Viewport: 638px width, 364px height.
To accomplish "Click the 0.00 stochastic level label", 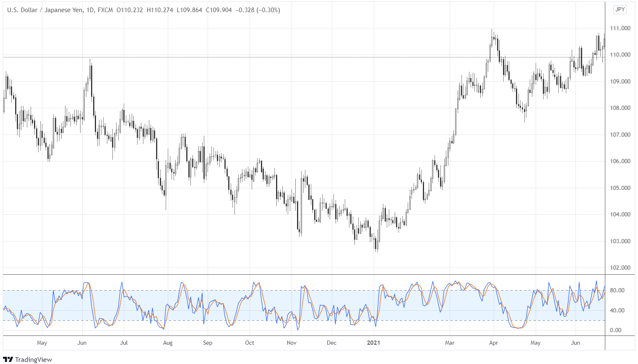I will pos(616,330).
